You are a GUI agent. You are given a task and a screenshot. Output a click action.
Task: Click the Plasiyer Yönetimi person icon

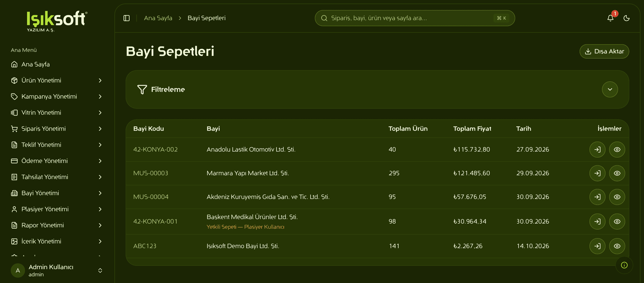click(x=14, y=209)
